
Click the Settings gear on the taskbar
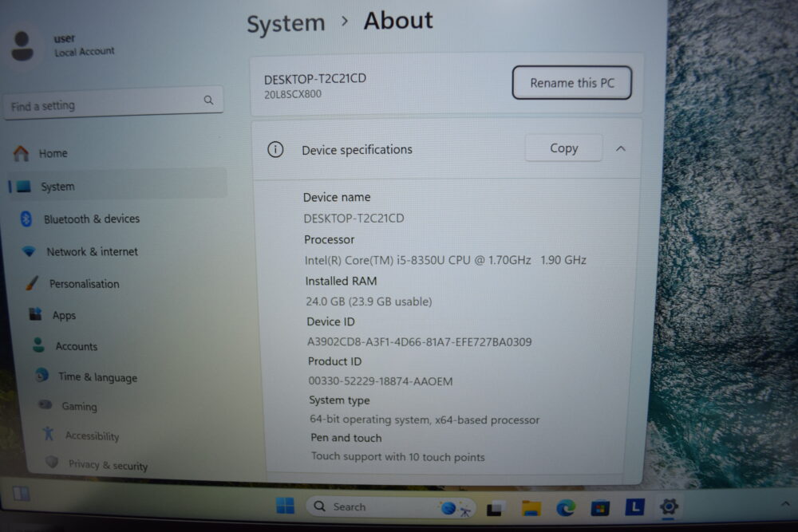coord(669,506)
